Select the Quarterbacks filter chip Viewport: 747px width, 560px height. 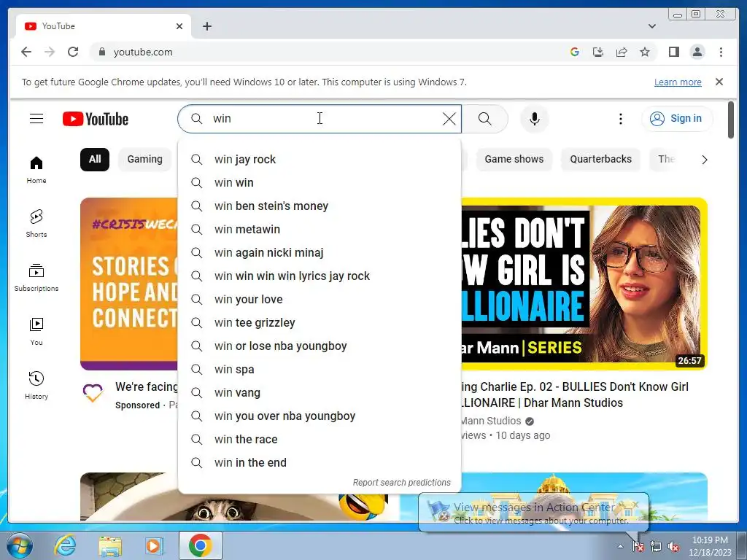[601, 160]
